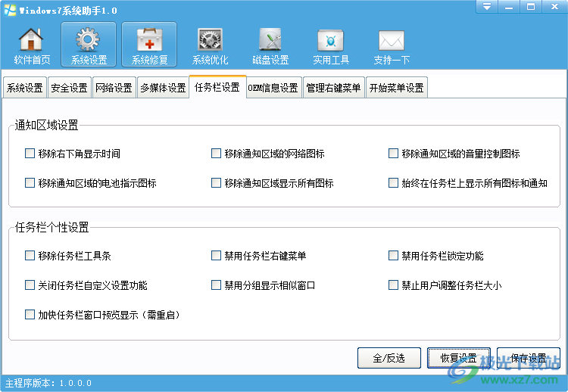Check 移除通知区域显示所有图标 option
The height and width of the screenshot is (392, 568).
point(273,183)
